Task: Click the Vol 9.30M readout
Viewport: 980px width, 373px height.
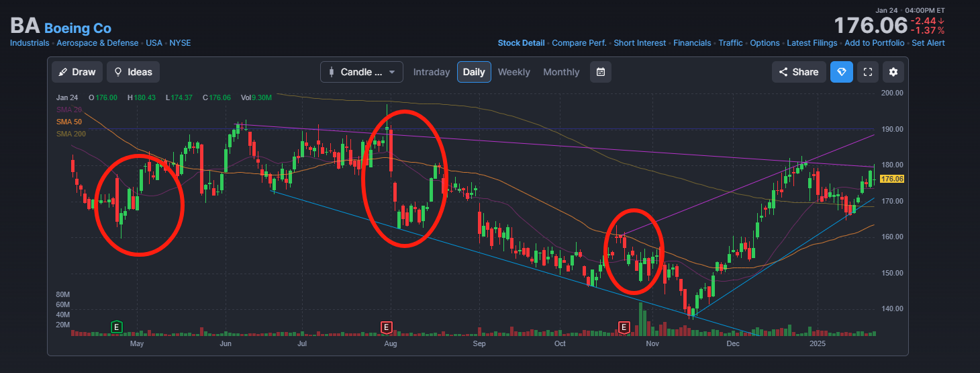Action: [256, 97]
